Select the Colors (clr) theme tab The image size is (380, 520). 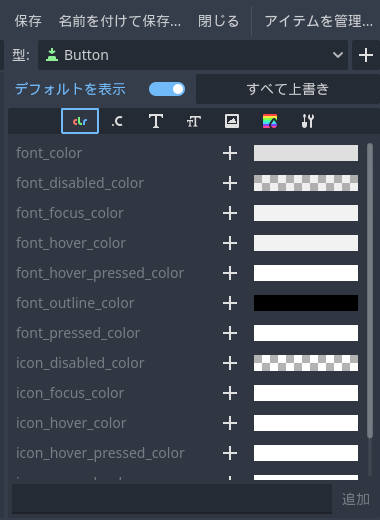[80, 121]
